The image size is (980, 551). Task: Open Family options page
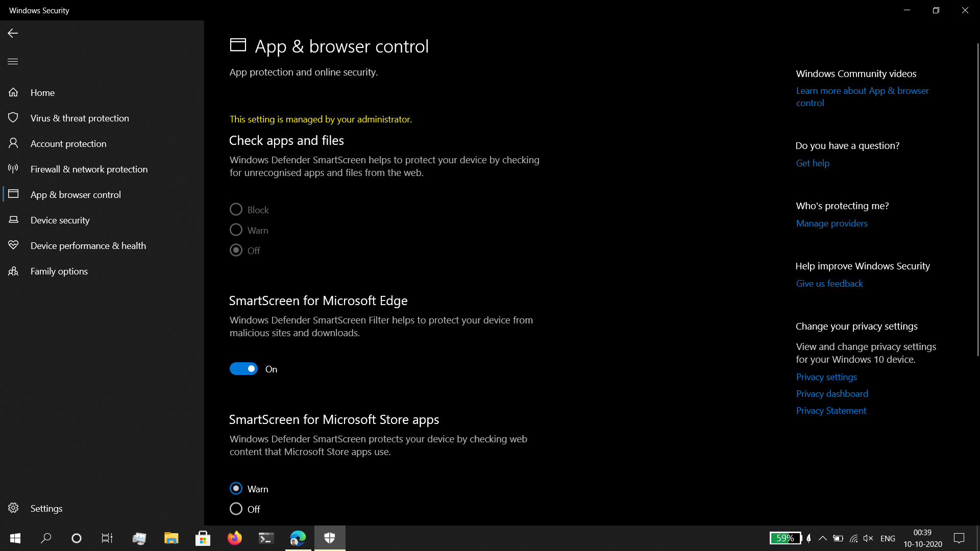[102, 271]
